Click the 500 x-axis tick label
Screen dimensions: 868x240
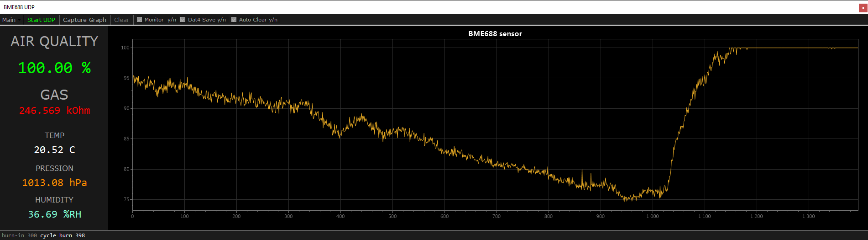pos(392,216)
